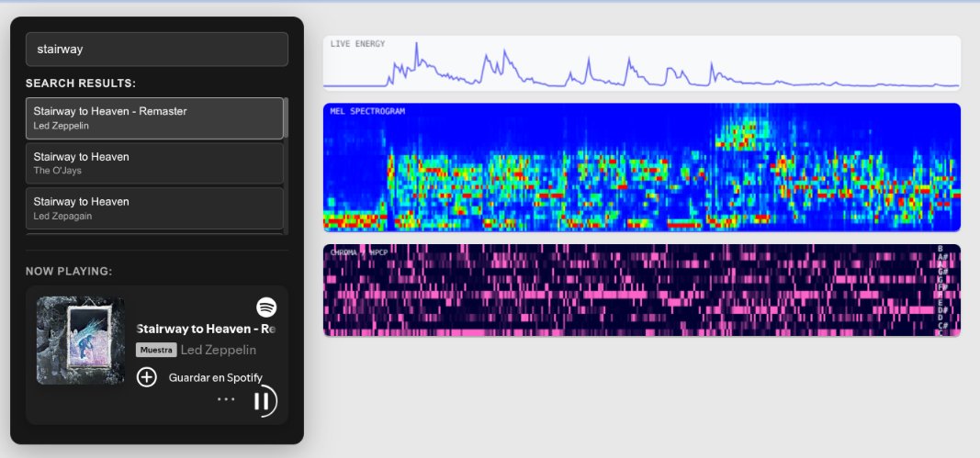Click the MEL SPECTROGRAM label
The image size is (980, 458).
pyautogui.click(x=367, y=112)
